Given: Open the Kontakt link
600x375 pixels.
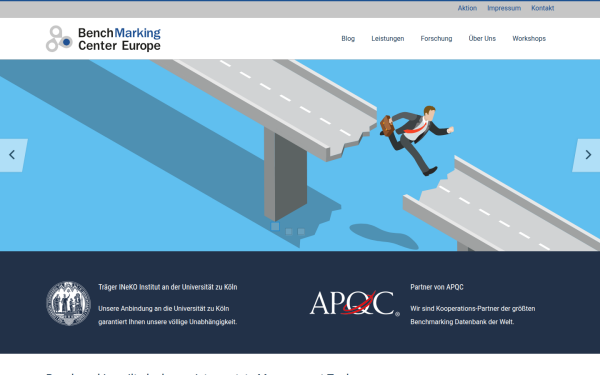Looking at the screenshot, I should point(543,8).
